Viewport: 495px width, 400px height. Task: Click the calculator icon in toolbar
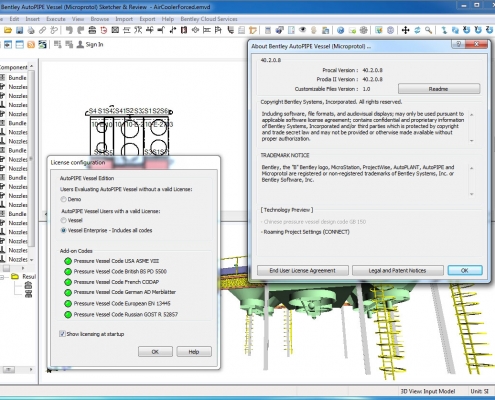pos(267,30)
